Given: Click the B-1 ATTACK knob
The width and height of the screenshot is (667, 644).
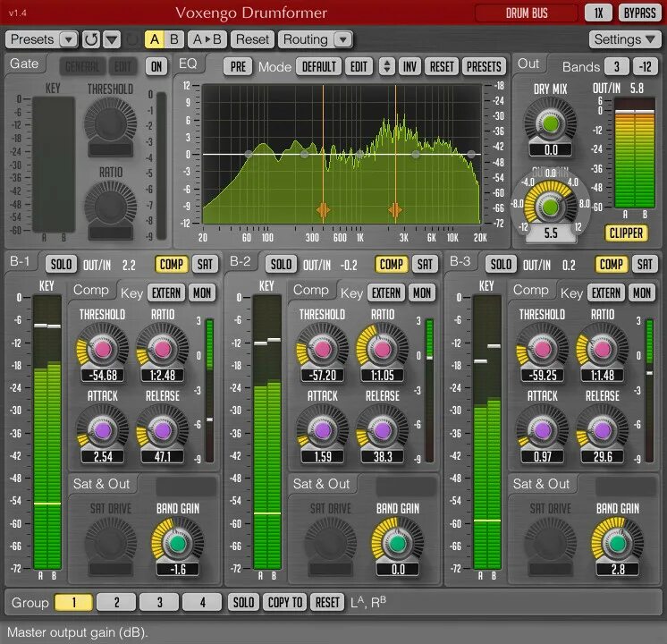Looking at the screenshot, I should (103, 431).
